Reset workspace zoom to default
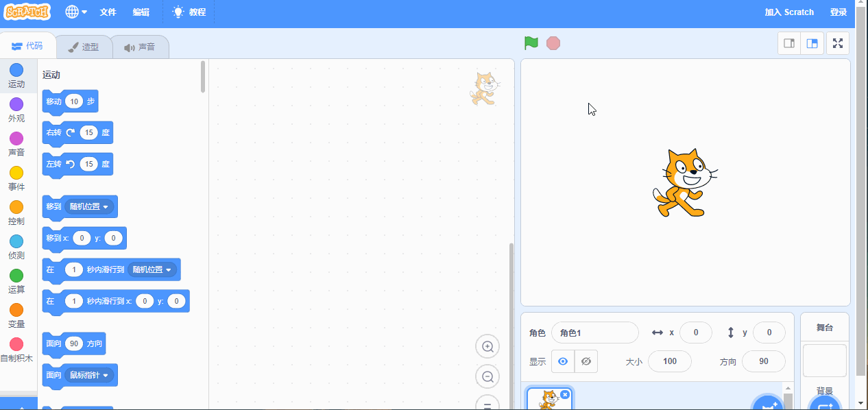The width and height of the screenshot is (868, 410). click(487, 403)
